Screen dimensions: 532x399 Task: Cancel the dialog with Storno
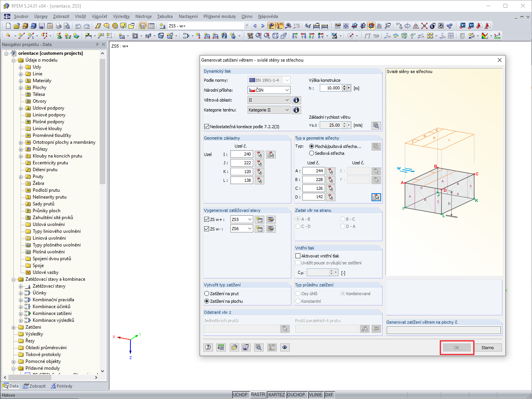488,348
